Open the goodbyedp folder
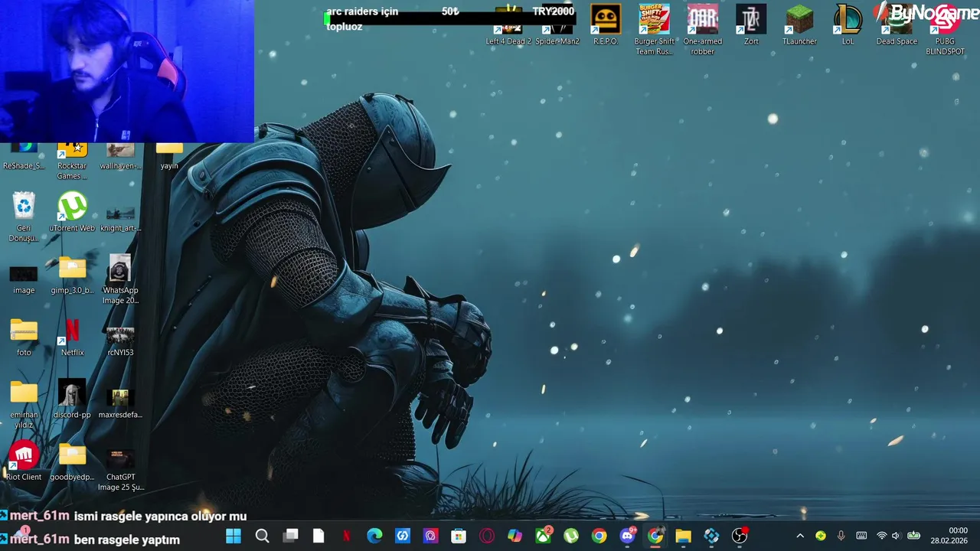Screen dimensions: 980x551 coord(72,461)
